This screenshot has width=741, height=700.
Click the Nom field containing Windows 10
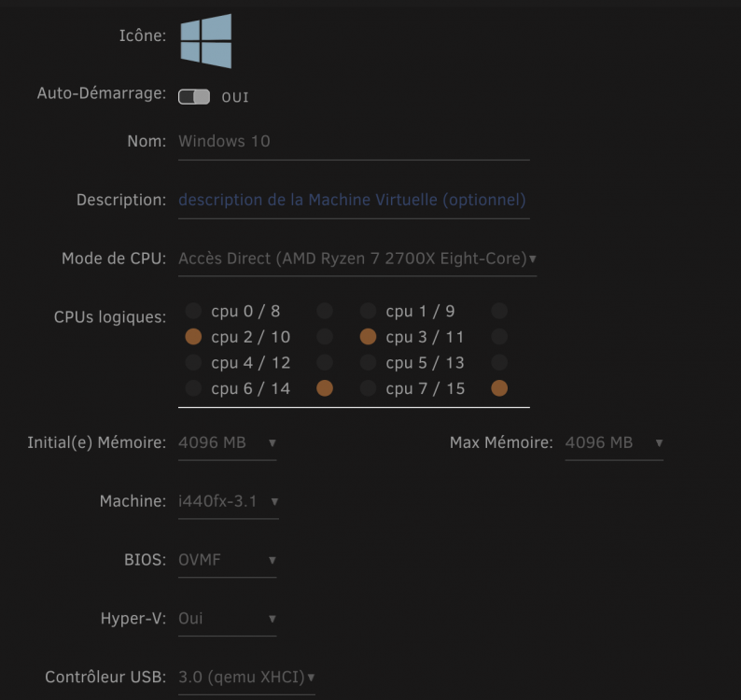point(354,142)
